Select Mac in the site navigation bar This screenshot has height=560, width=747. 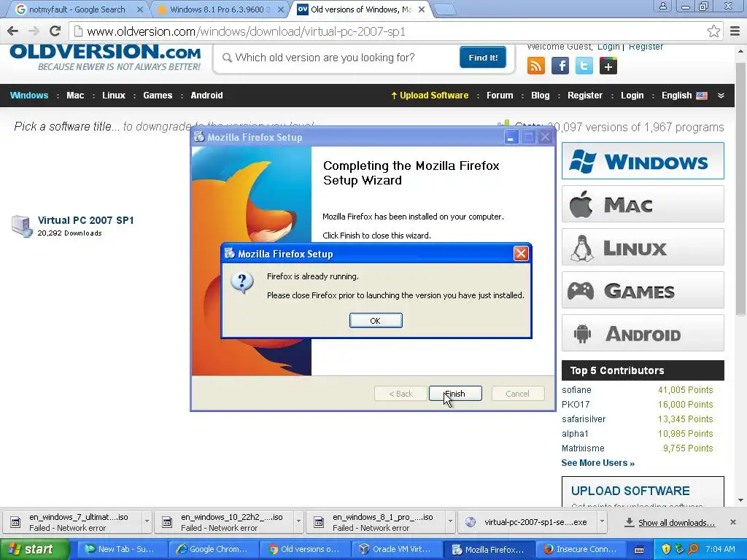coord(75,96)
